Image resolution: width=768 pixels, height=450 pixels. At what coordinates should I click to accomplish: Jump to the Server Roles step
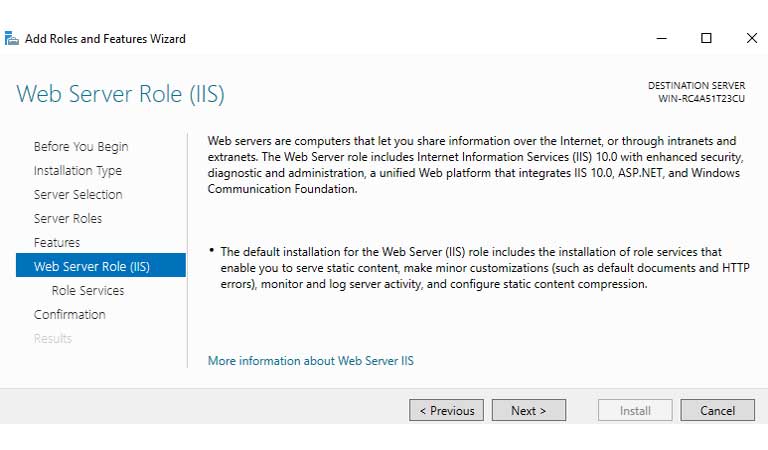pyautogui.click(x=68, y=218)
